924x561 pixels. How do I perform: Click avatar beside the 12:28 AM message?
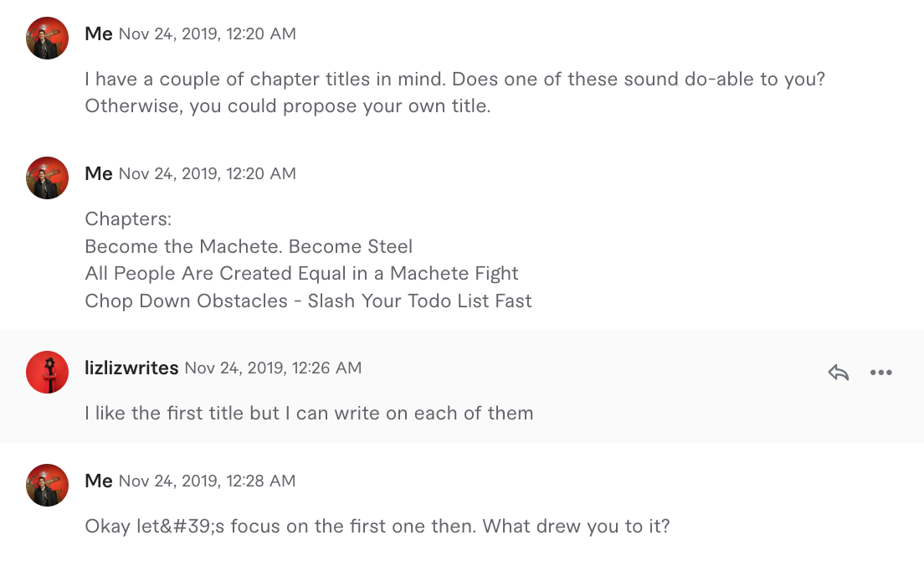coord(48,485)
